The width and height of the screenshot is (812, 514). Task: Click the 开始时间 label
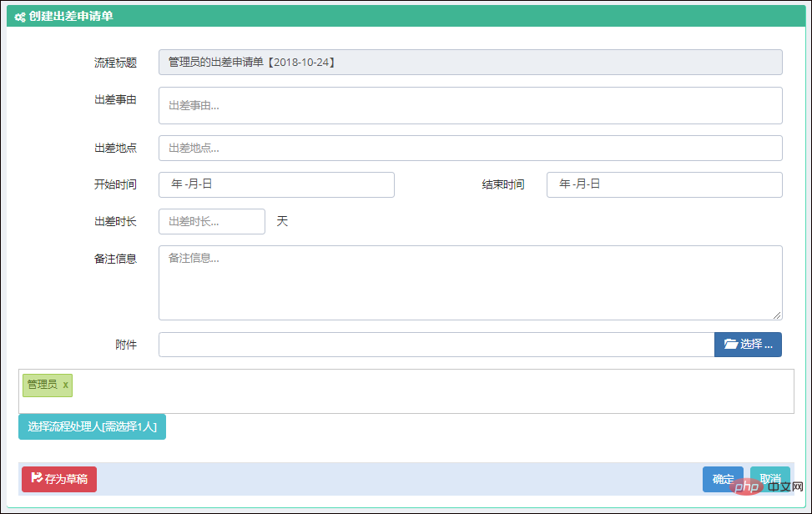point(115,184)
